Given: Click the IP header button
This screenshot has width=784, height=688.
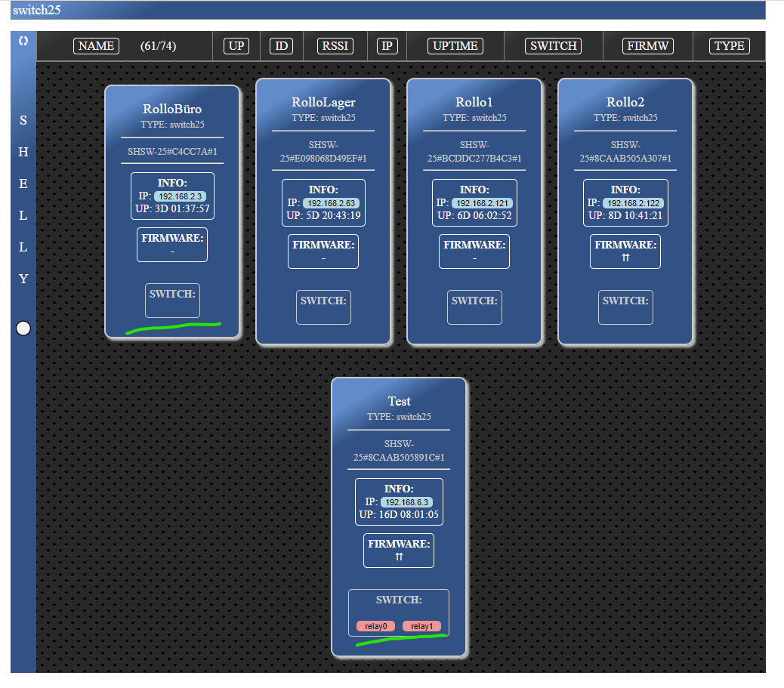Looking at the screenshot, I should coord(387,46).
